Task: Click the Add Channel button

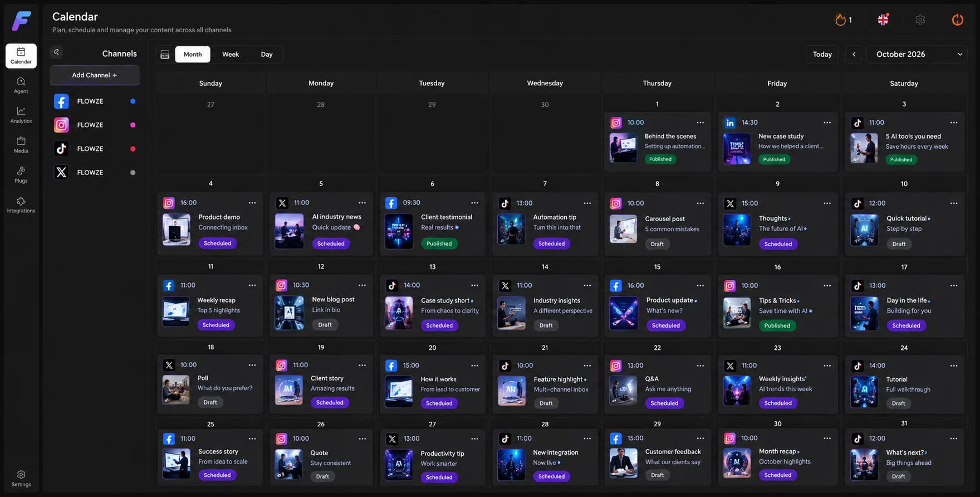Action: click(x=95, y=75)
